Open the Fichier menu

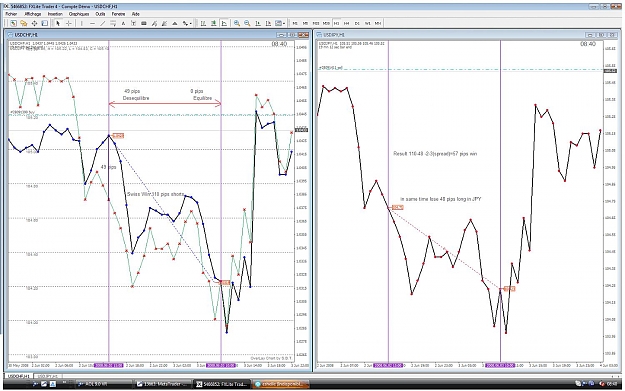pos(11,14)
